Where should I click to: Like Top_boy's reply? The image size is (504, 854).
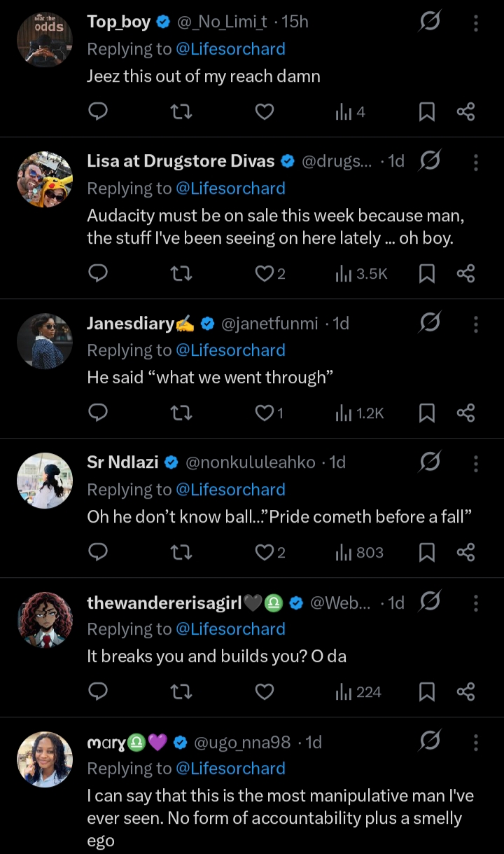coord(264,111)
